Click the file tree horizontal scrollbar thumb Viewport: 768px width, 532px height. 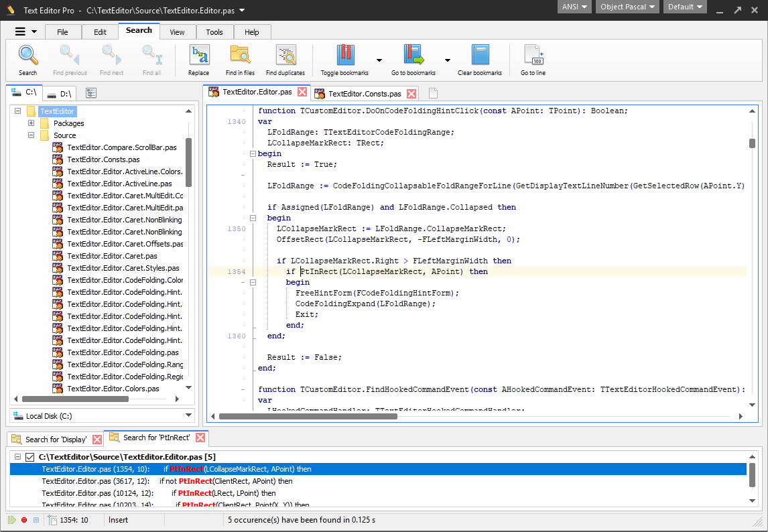pyautogui.click(x=76, y=399)
